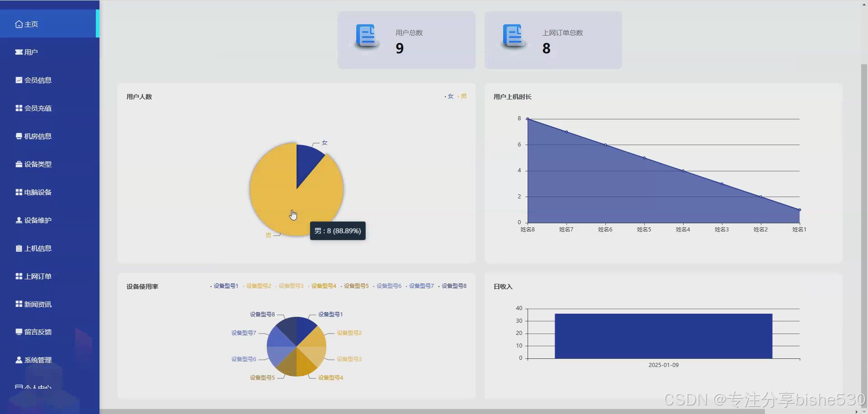
Task: Click the 姓名3 axis label
Action: tap(722, 229)
